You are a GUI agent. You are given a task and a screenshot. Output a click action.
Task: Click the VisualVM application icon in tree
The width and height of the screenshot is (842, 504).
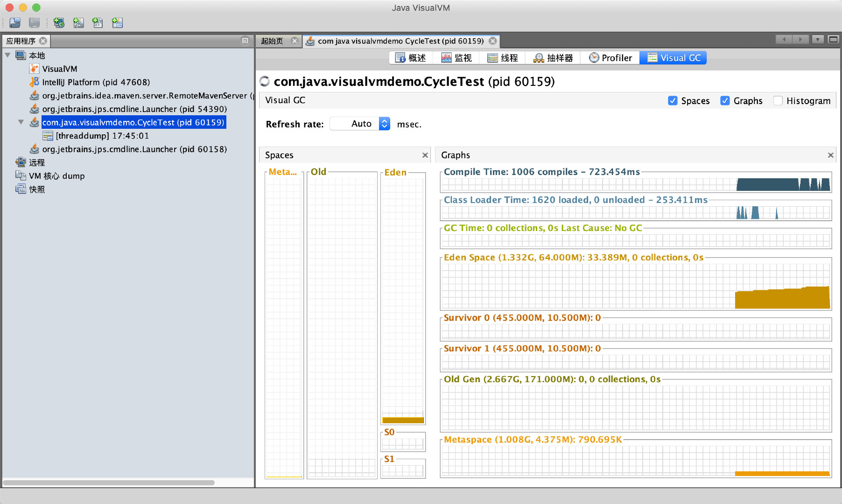tap(34, 69)
